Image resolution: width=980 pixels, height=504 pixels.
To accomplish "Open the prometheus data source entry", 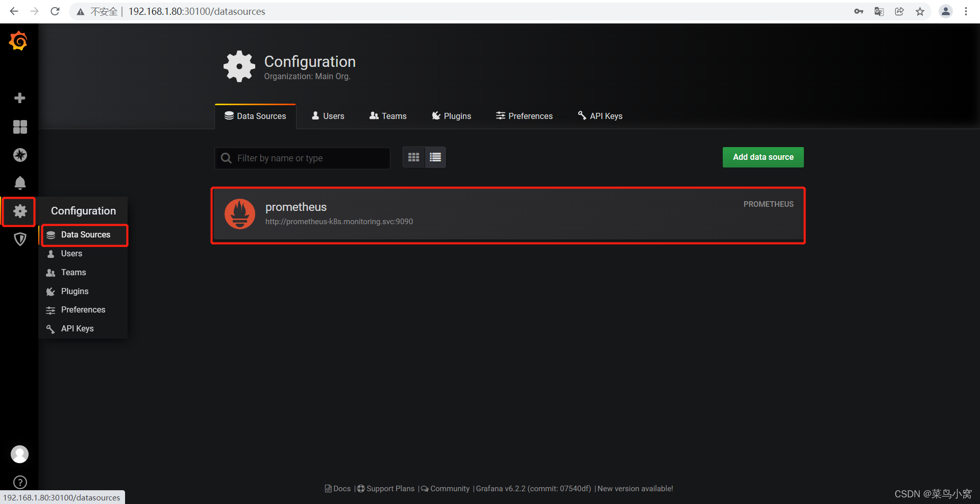I will tap(508, 215).
